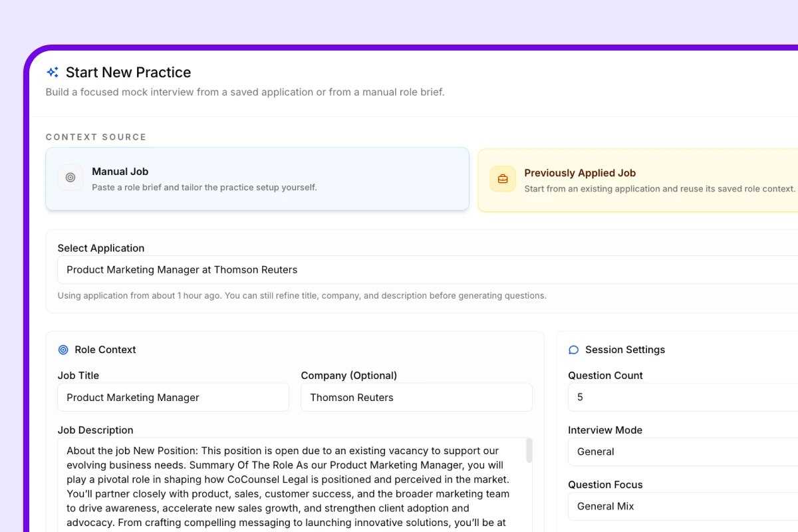Image resolution: width=798 pixels, height=532 pixels.
Task: Click the sparkle icon beside Start New Practice
Action: [53, 72]
